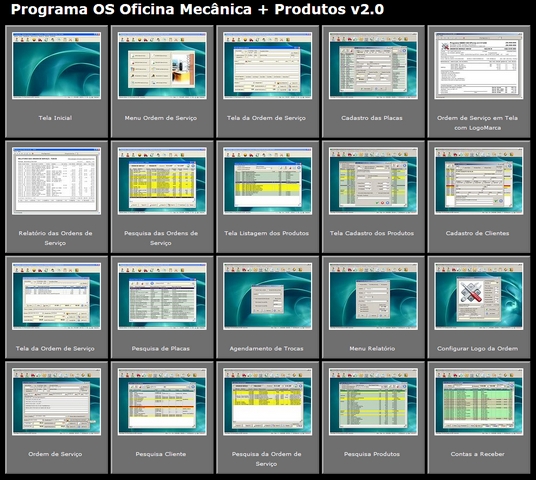Click the Contas a Receber caption
The height and width of the screenshot is (480, 536).
478,454
